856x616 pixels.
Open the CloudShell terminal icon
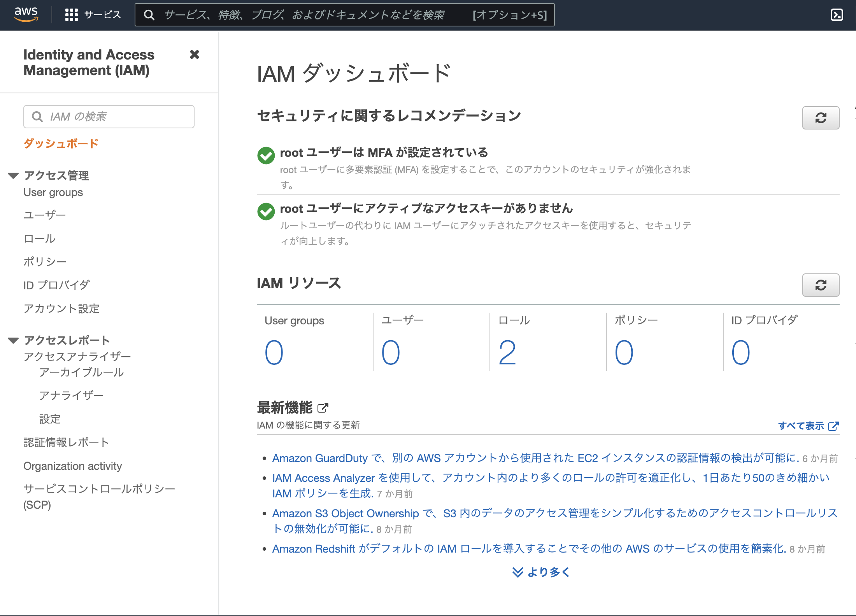[837, 15]
